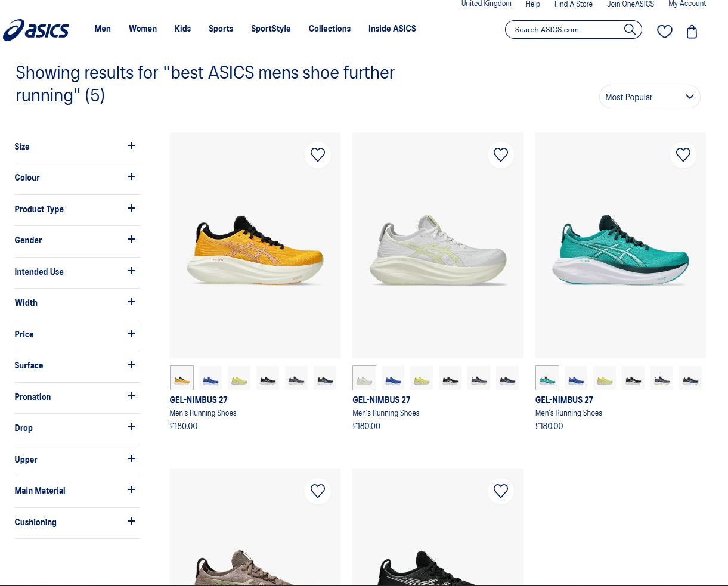Open the orange GEL-NIMBUS 27 product image
728x586 pixels.
click(x=255, y=246)
